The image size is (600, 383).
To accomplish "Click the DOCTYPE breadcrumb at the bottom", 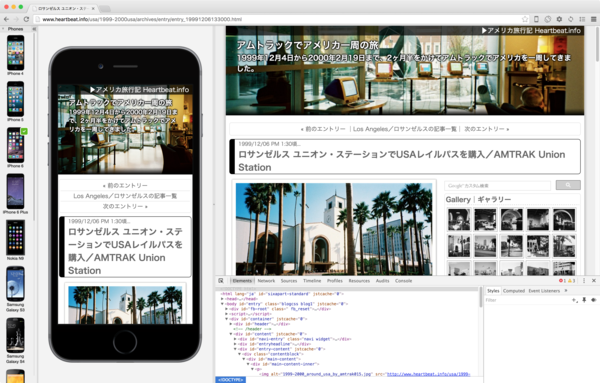I will click(230, 380).
